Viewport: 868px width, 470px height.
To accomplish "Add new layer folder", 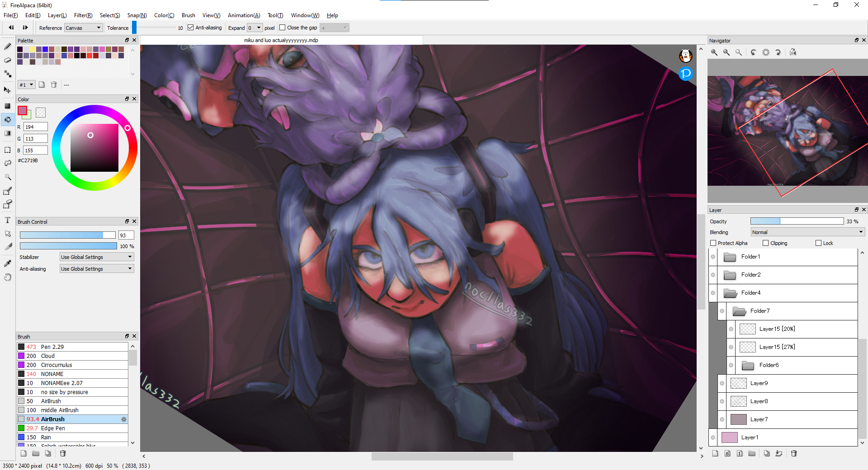I will [752, 453].
